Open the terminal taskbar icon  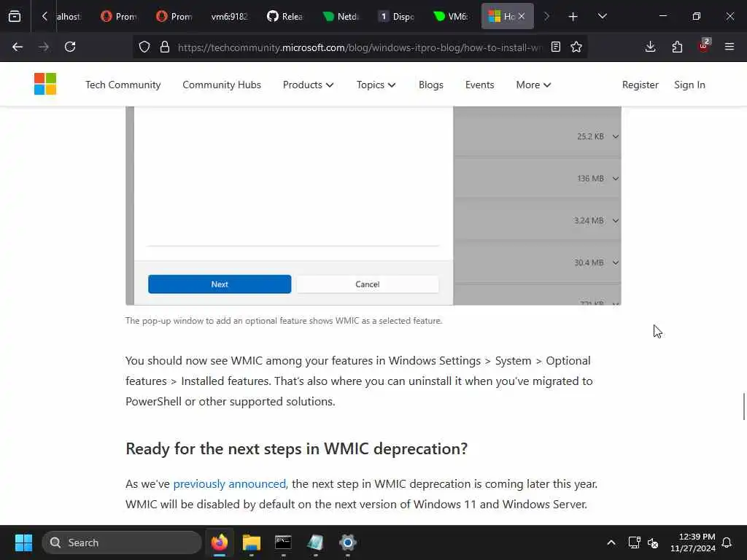click(x=283, y=542)
